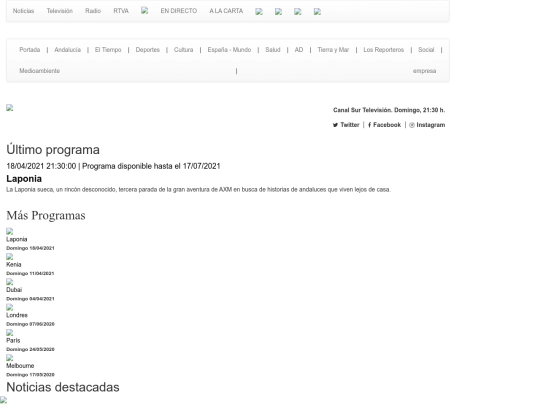Viewport: 540px width, 405px height.
Task: Open the Laponia latest program title
Action: [x=24, y=179]
